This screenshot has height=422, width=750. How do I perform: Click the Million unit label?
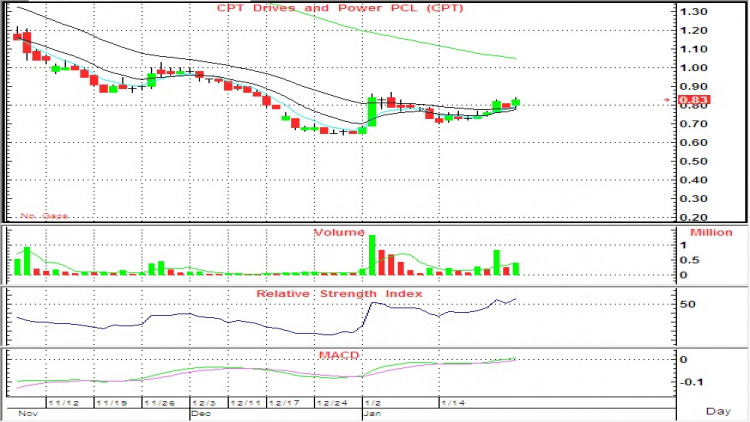pyautogui.click(x=711, y=233)
